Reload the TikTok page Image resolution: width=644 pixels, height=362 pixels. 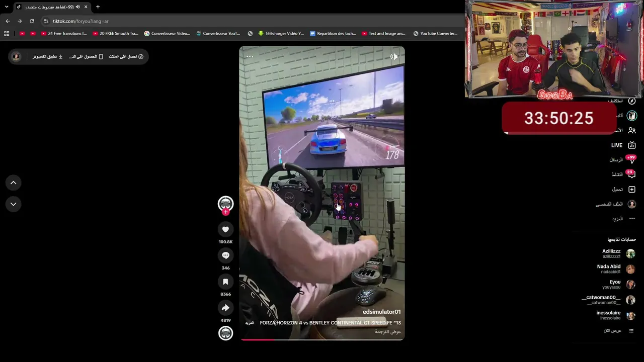point(32,21)
